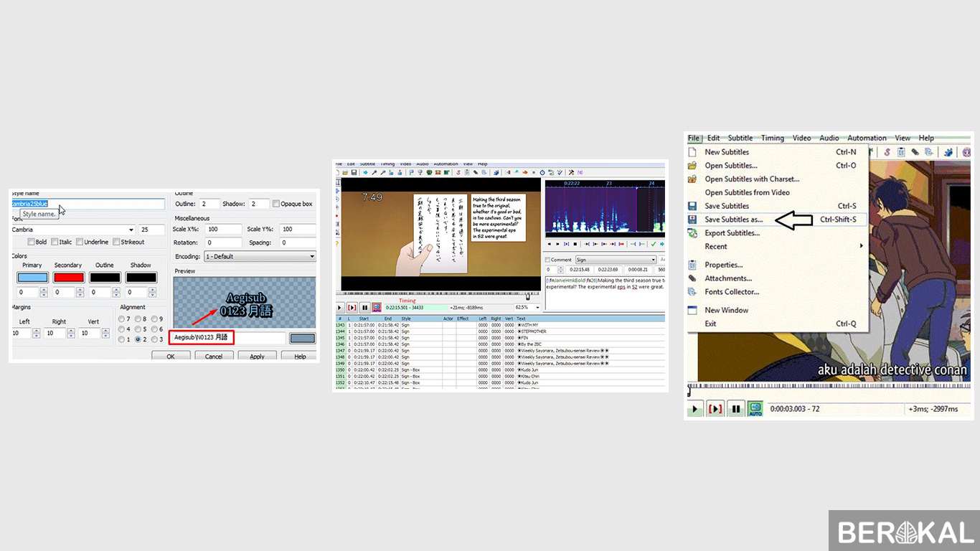Viewport: 980px width, 551px height.
Task: Click the Style name input field
Action: click(x=88, y=204)
